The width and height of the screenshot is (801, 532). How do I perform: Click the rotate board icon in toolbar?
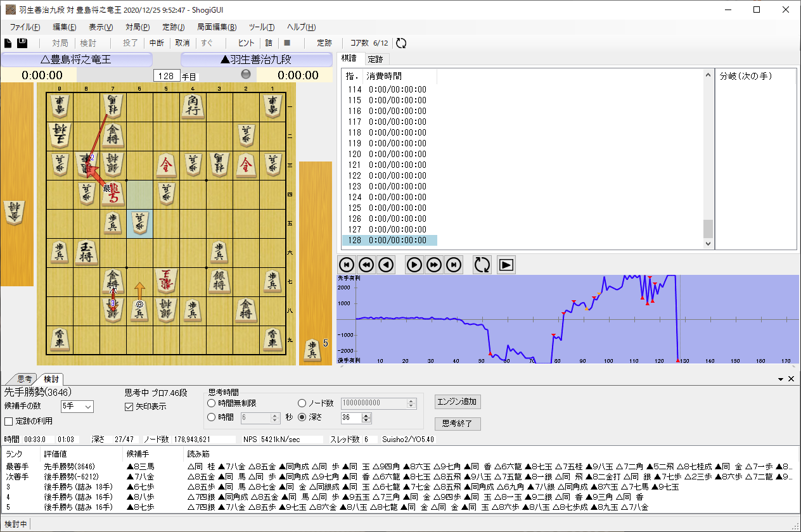[x=401, y=43]
